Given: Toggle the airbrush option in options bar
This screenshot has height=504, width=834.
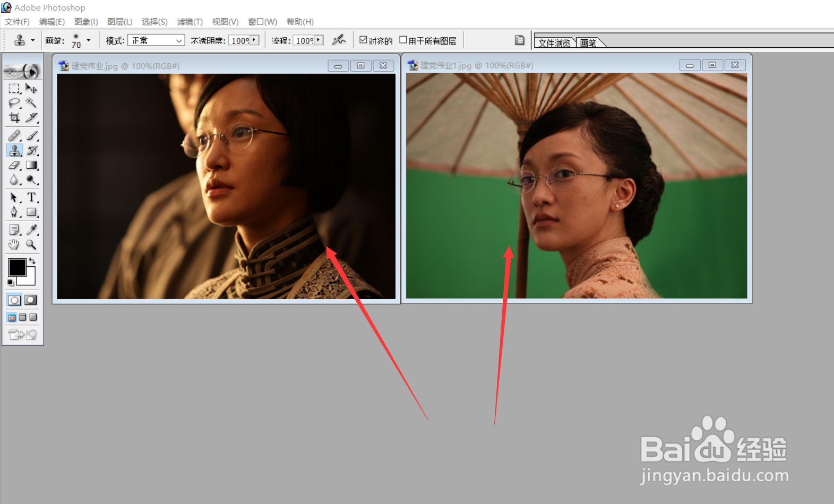Looking at the screenshot, I should (x=338, y=40).
